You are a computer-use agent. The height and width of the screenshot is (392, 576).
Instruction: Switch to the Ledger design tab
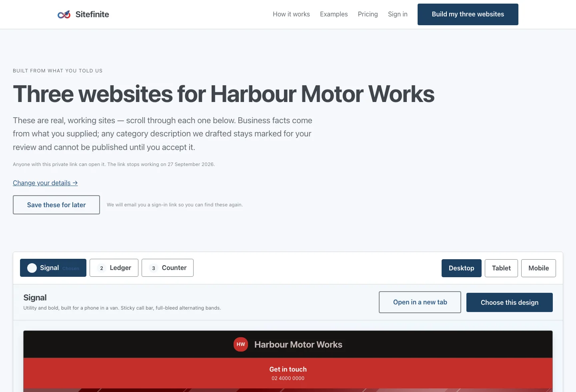pyautogui.click(x=114, y=268)
